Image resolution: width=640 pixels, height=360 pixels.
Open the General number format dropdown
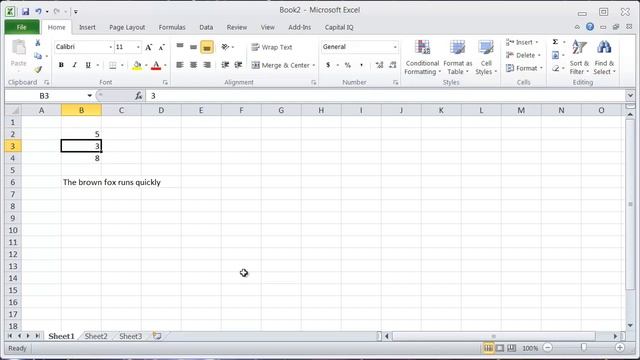coord(395,47)
